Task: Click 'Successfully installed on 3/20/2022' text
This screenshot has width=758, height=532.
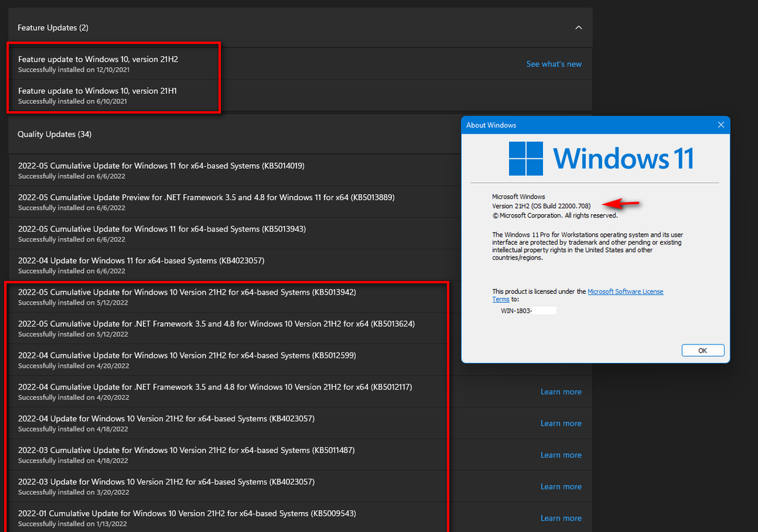Action: pos(73,492)
